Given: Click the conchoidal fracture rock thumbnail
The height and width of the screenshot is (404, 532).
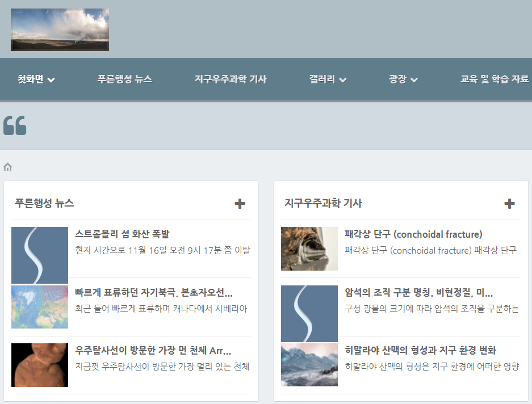Looking at the screenshot, I should 309,249.
